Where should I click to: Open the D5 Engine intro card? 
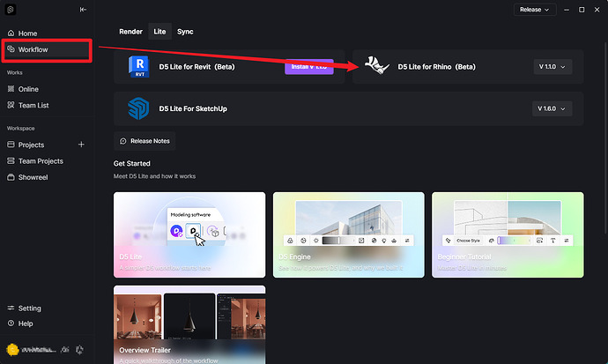(349, 235)
